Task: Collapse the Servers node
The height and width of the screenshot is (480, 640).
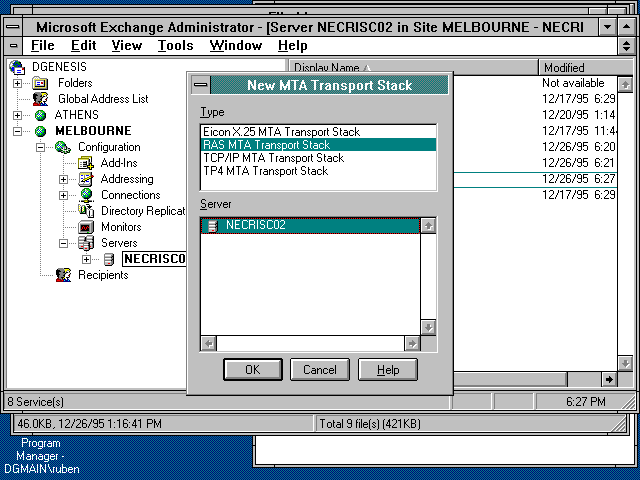Action: (63, 243)
